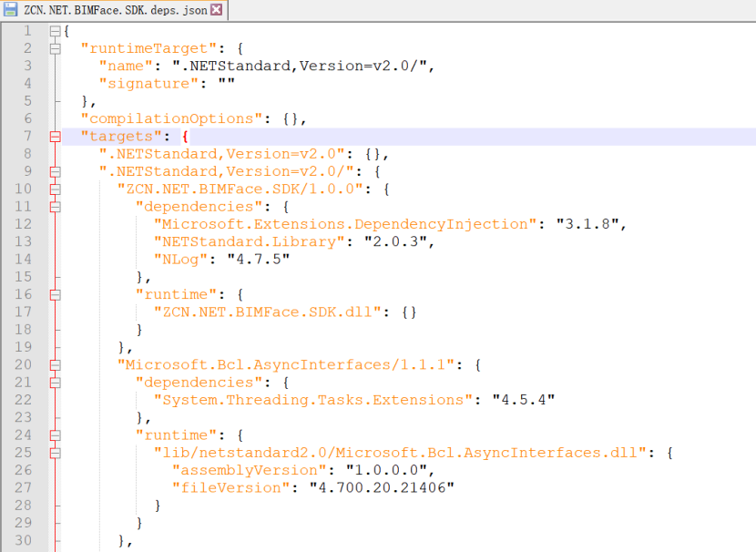Screen dimensions: 756x552
Task: Collapse the runtime fold at line 24
Action: (55, 434)
